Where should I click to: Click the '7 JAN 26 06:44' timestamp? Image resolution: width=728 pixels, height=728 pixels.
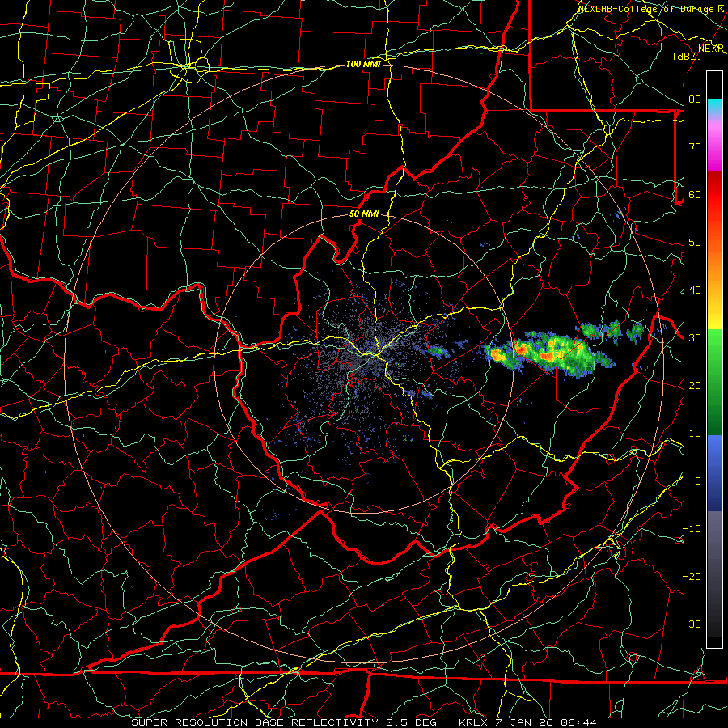(x=546, y=722)
